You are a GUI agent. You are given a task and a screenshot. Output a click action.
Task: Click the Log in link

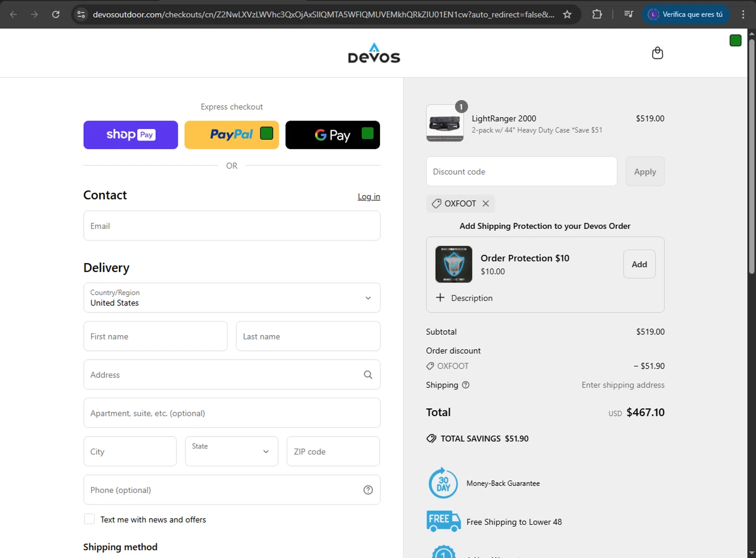point(369,197)
